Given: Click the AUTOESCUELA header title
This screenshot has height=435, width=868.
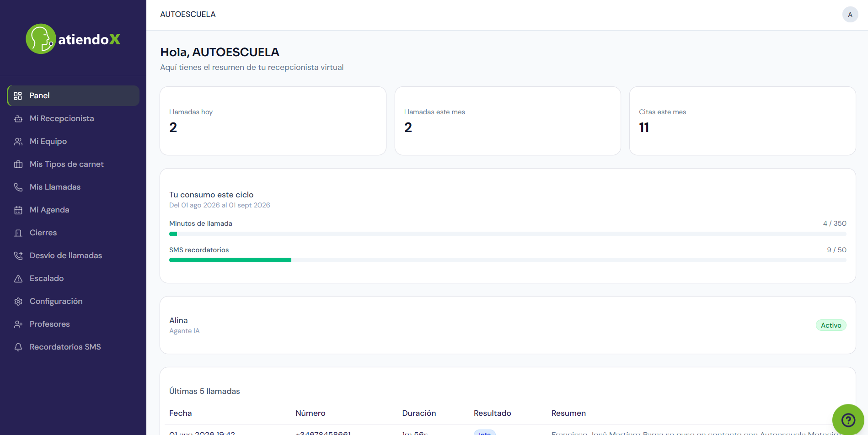Looking at the screenshot, I should pos(188,15).
